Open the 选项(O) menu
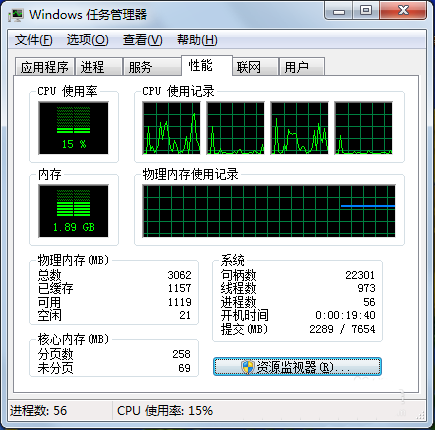 tap(88, 40)
